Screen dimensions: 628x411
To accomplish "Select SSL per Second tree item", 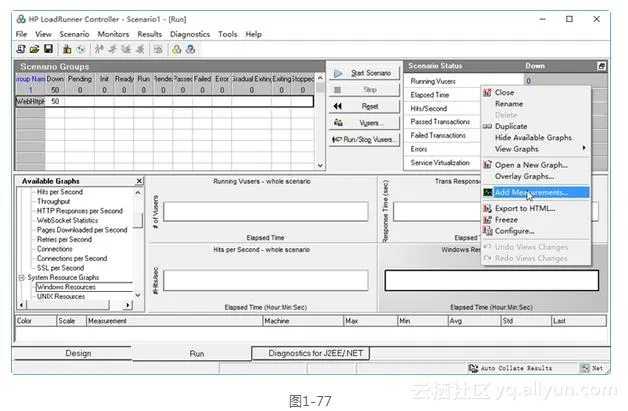I will 60,268.
